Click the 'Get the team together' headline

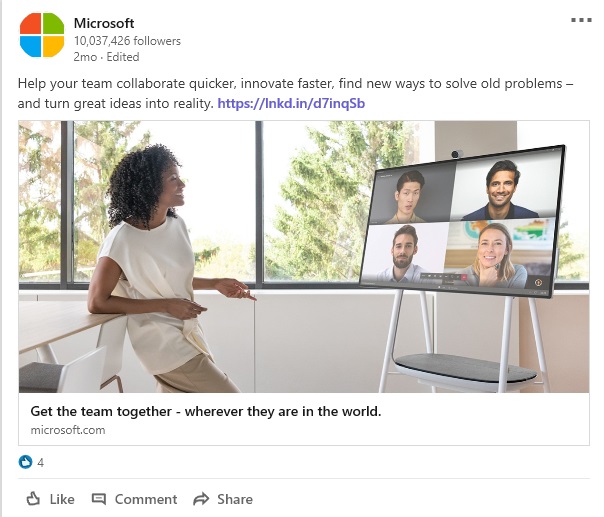coord(206,411)
